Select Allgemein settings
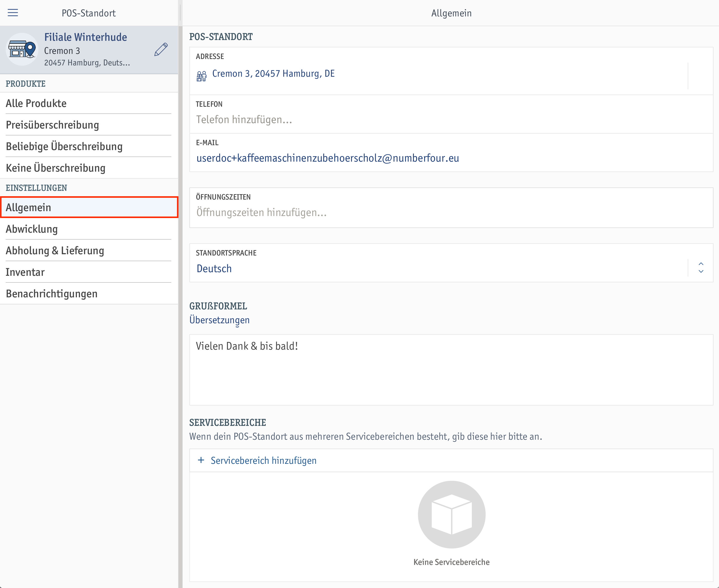 [89, 207]
